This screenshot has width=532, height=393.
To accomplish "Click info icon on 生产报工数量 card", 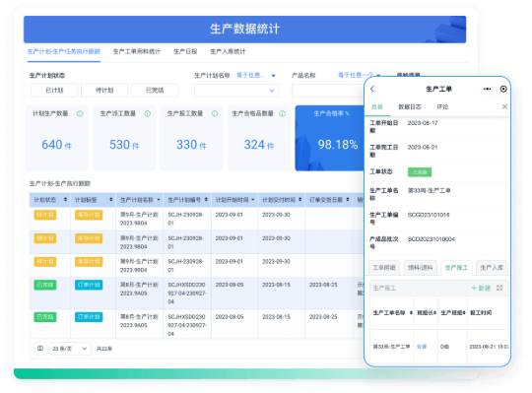I will [215, 113].
